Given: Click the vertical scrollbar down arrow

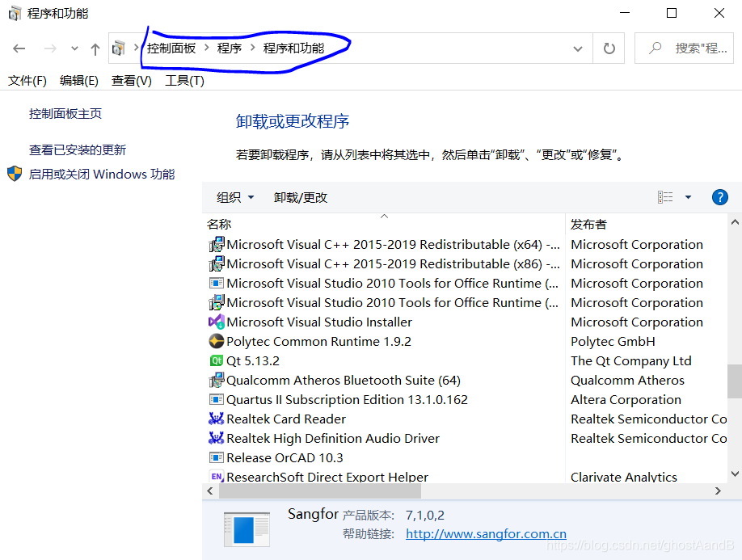Looking at the screenshot, I should [735, 474].
